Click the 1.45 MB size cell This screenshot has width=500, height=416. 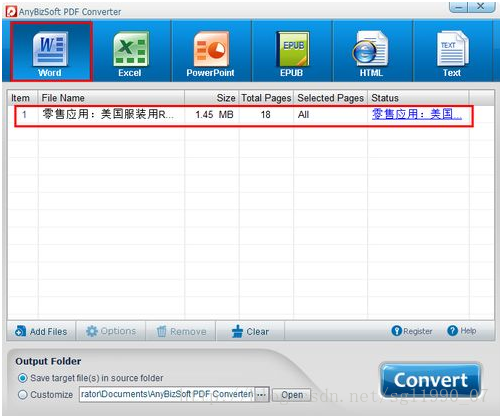pyautogui.click(x=214, y=115)
